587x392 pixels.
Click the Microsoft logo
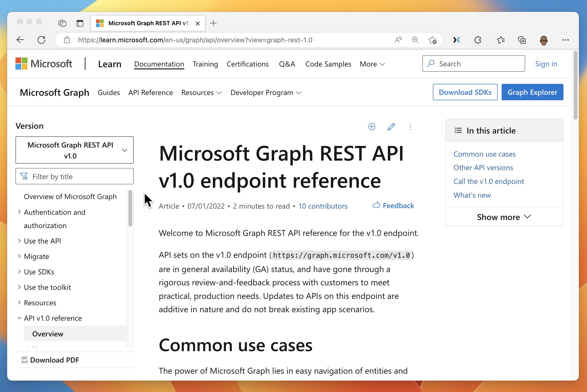(44, 63)
